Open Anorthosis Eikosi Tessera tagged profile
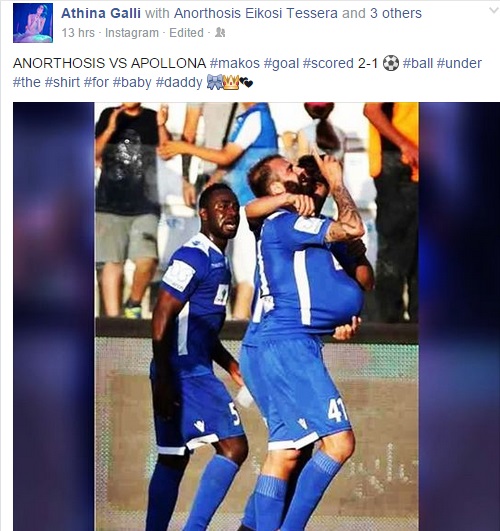Viewport: 500px width, 531px height. [x=256, y=13]
